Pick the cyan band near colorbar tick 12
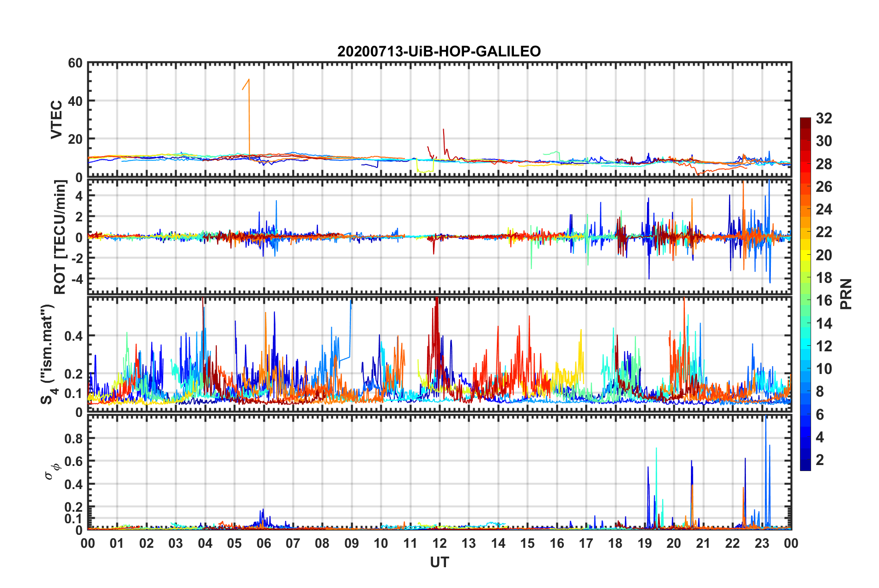The image size is (879, 588). coord(806,346)
